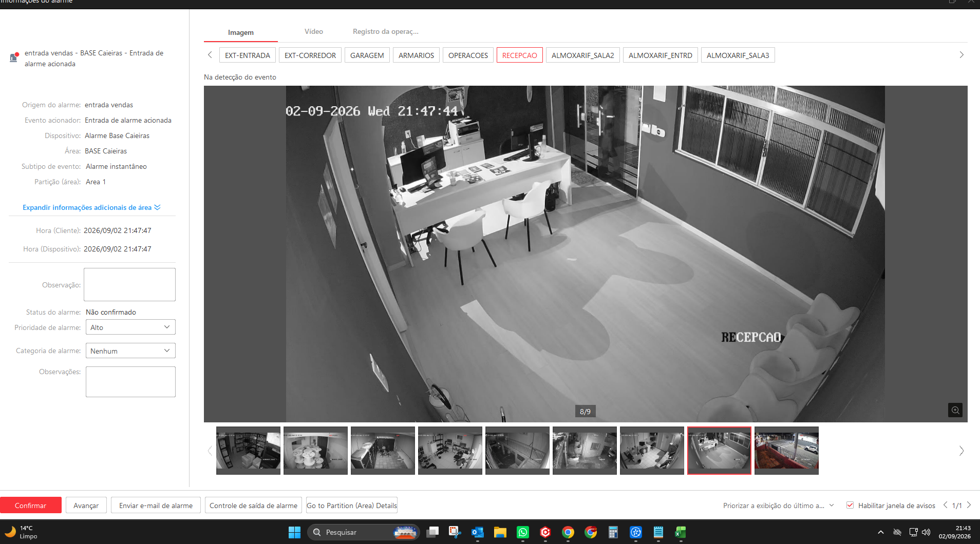The image size is (980, 544).
Task: Select the first thumbnail of storage shelves
Action: click(248, 450)
